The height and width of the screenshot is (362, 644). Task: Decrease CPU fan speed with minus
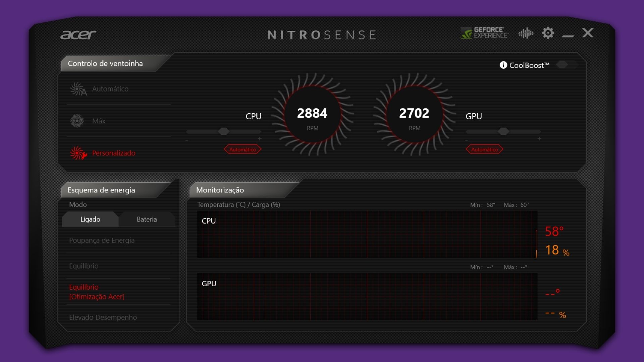[x=187, y=140]
